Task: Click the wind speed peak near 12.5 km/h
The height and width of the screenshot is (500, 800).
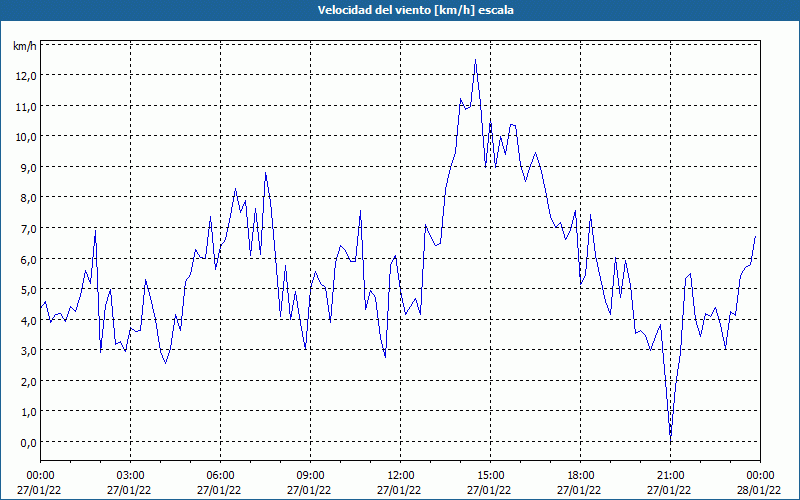Action: click(476, 60)
